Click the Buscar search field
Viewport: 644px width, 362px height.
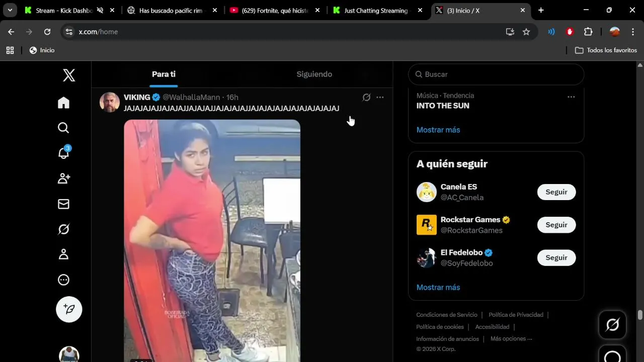[x=496, y=74]
